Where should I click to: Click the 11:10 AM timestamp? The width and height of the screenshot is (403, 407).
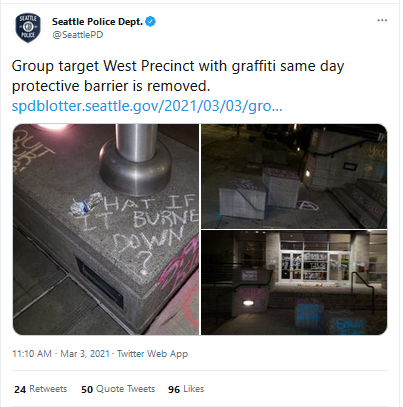tap(32, 354)
